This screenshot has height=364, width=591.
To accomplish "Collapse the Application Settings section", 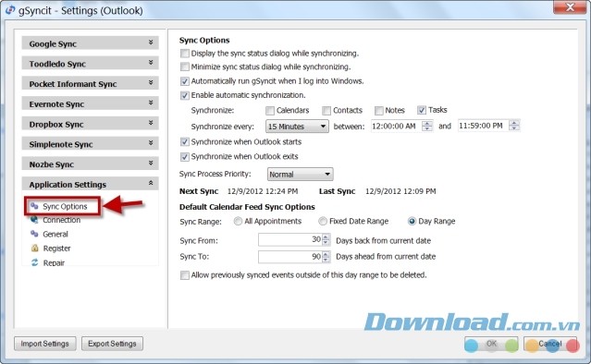I will [x=90, y=184].
